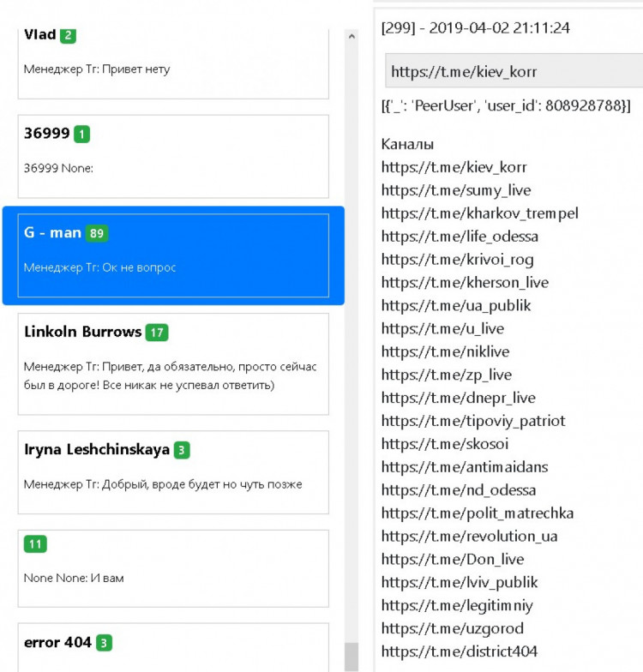Select the error 404 chat
Screen dimensions: 643x672
(x=172, y=647)
